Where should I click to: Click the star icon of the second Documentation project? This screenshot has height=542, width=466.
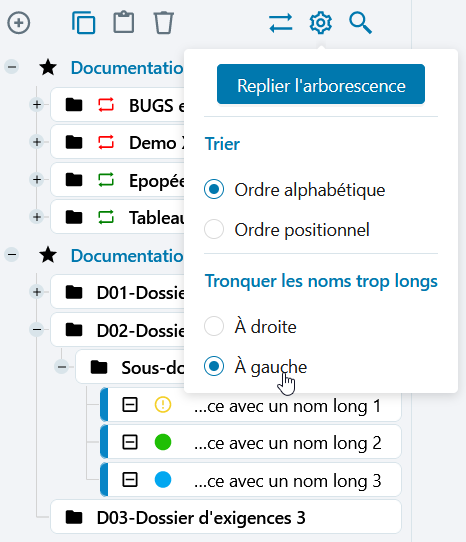[x=48, y=255]
